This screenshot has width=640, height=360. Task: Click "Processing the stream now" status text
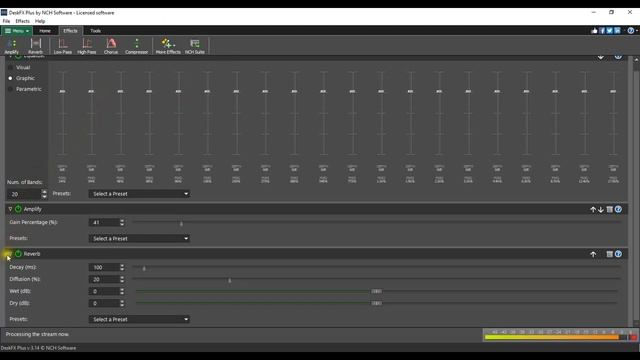[37, 334]
